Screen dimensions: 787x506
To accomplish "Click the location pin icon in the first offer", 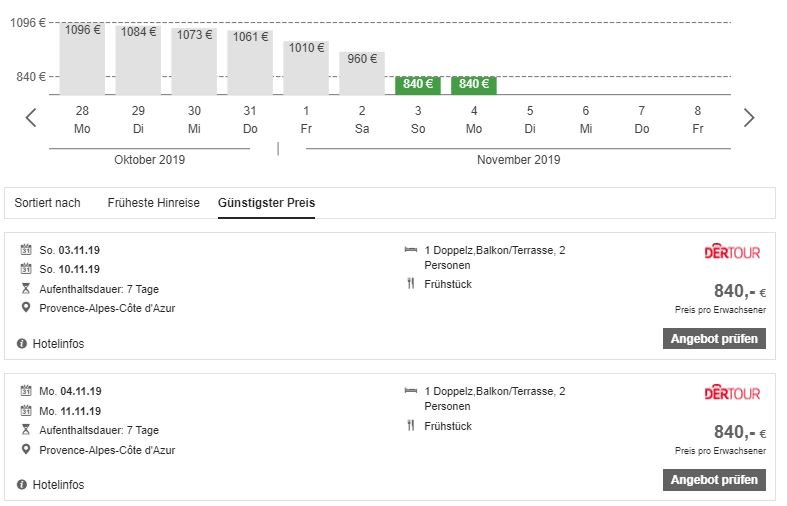I will [x=25, y=308].
